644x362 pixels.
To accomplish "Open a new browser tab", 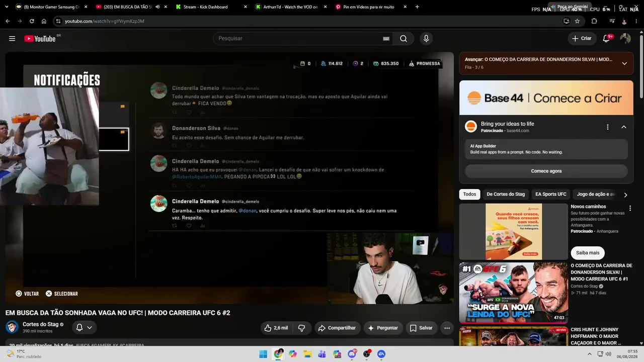I will pyautogui.click(x=417, y=7).
